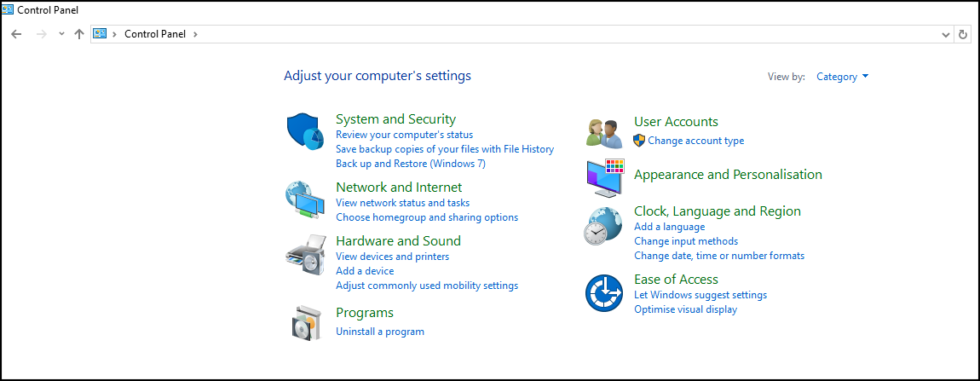Click the UAC shield beside Change account type
Viewport: 980px width, 381px height.
click(639, 140)
